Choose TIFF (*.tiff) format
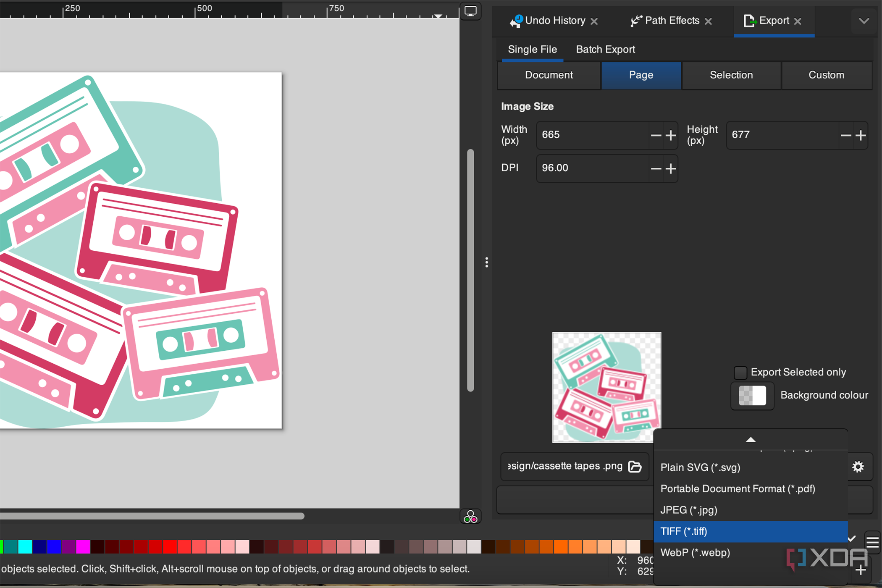 (x=751, y=532)
